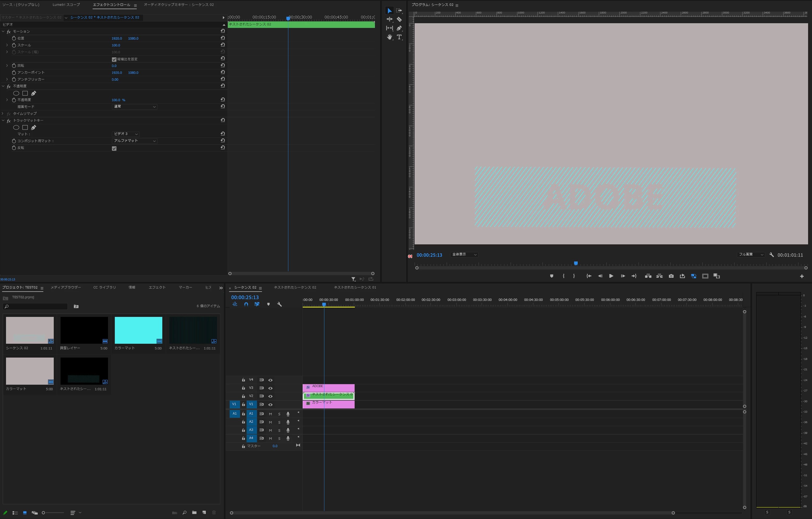Select the Razor tool in toolbox
The width and height of the screenshot is (812, 519).
399,20
